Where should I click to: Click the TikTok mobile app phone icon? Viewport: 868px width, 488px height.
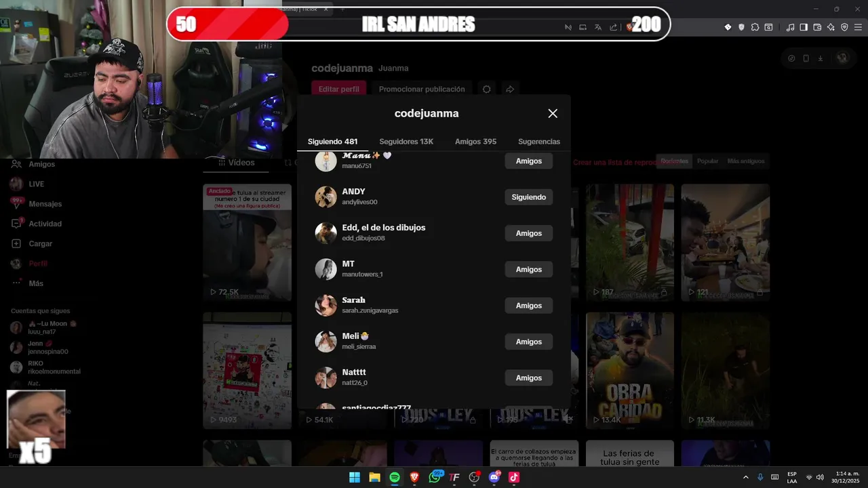(806, 58)
